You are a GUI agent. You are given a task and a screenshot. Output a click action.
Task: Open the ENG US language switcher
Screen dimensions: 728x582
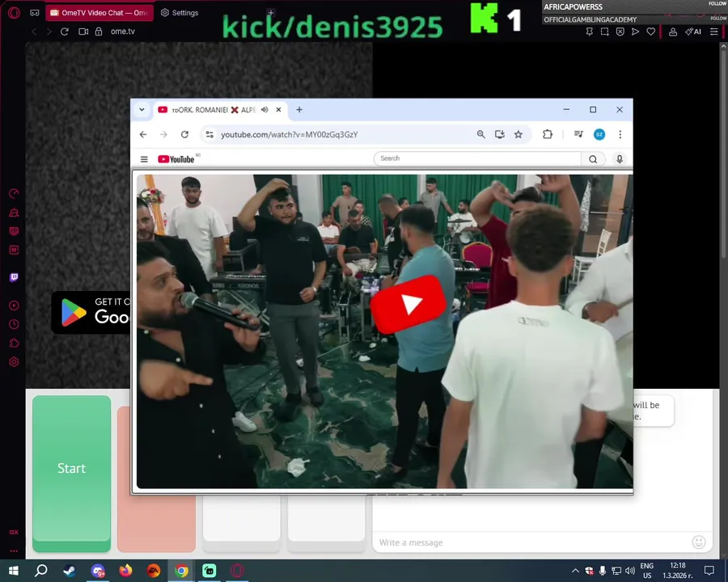coord(647,571)
